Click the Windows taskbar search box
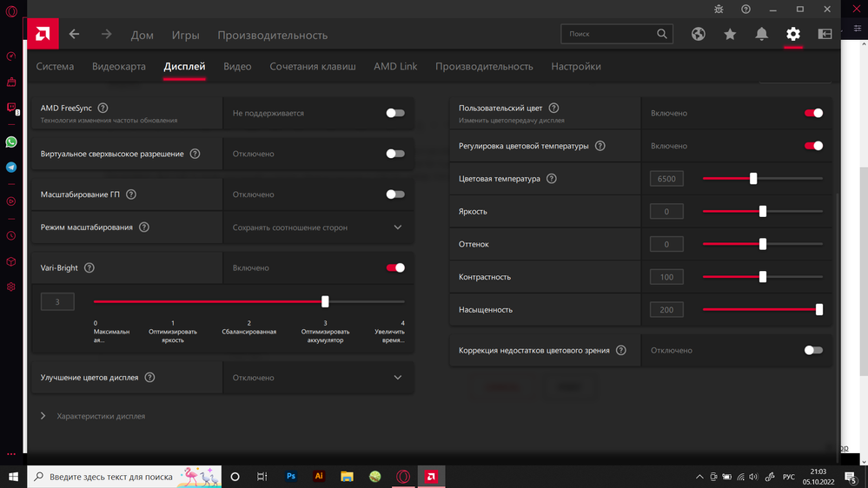The width and height of the screenshot is (868, 488). [124, 477]
